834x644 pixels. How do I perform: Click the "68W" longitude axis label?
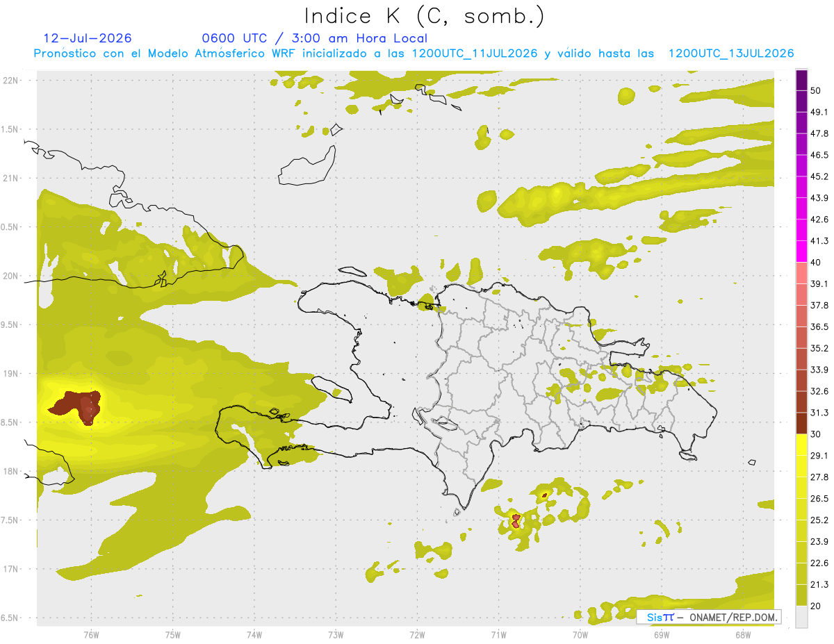(743, 634)
